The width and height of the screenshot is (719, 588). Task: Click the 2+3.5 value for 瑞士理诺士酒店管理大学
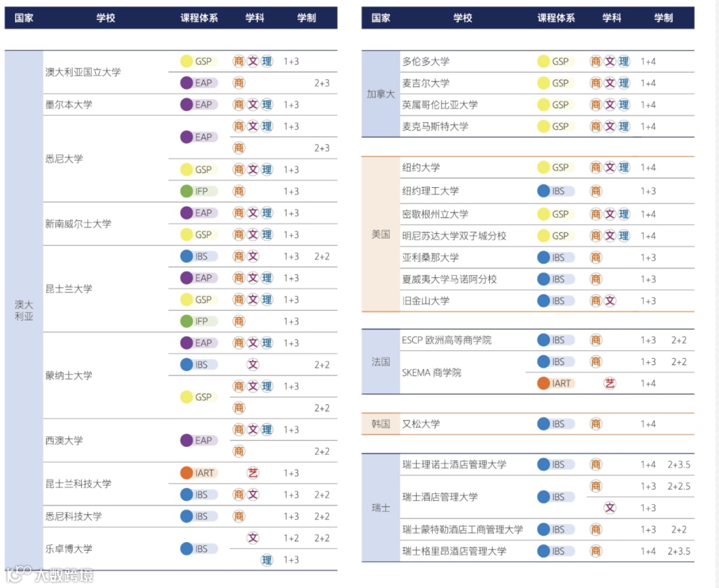(x=678, y=465)
